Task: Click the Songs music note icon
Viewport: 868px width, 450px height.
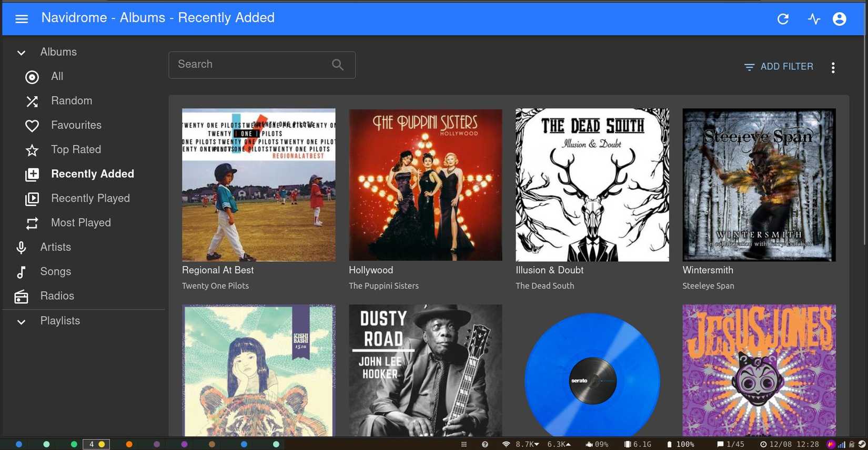Action: coord(21,272)
